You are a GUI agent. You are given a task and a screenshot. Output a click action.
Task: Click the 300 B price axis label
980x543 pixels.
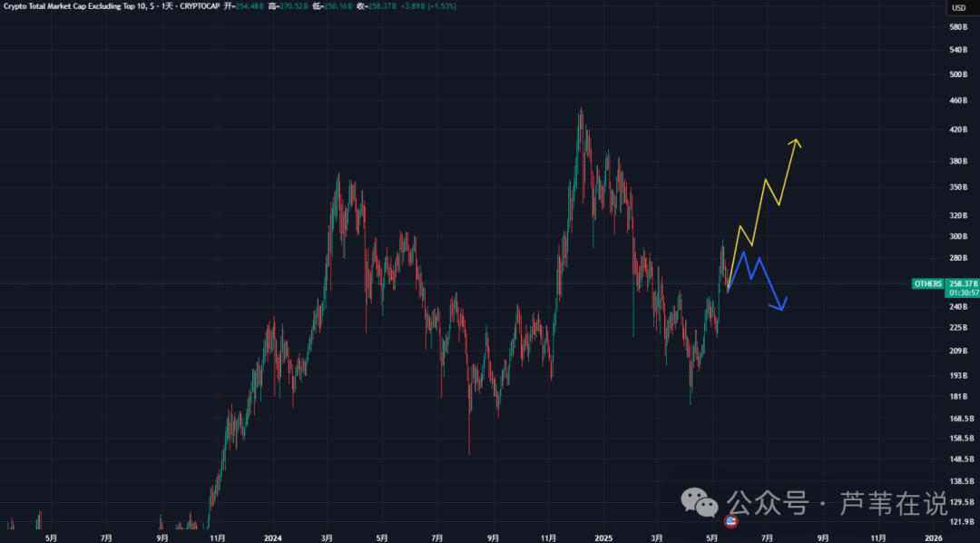point(959,236)
